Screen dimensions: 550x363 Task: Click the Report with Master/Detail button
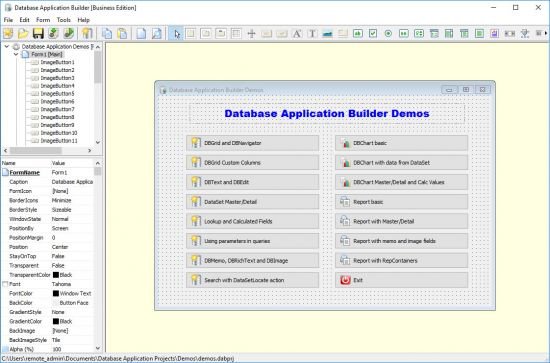click(402, 222)
